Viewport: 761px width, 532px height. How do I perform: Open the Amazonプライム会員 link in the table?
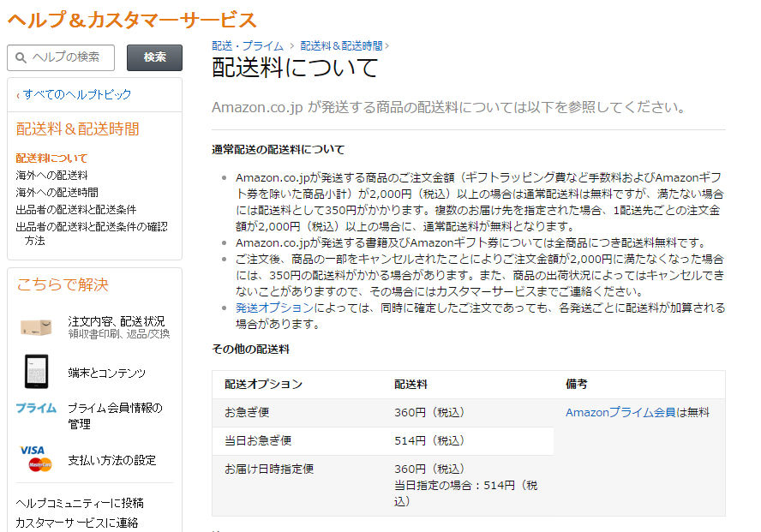(620, 413)
